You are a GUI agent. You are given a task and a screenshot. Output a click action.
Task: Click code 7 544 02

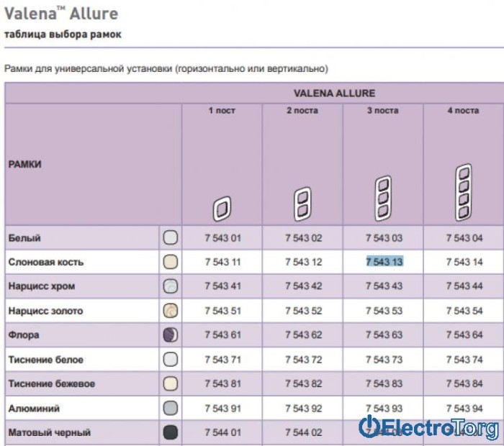click(303, 432)
